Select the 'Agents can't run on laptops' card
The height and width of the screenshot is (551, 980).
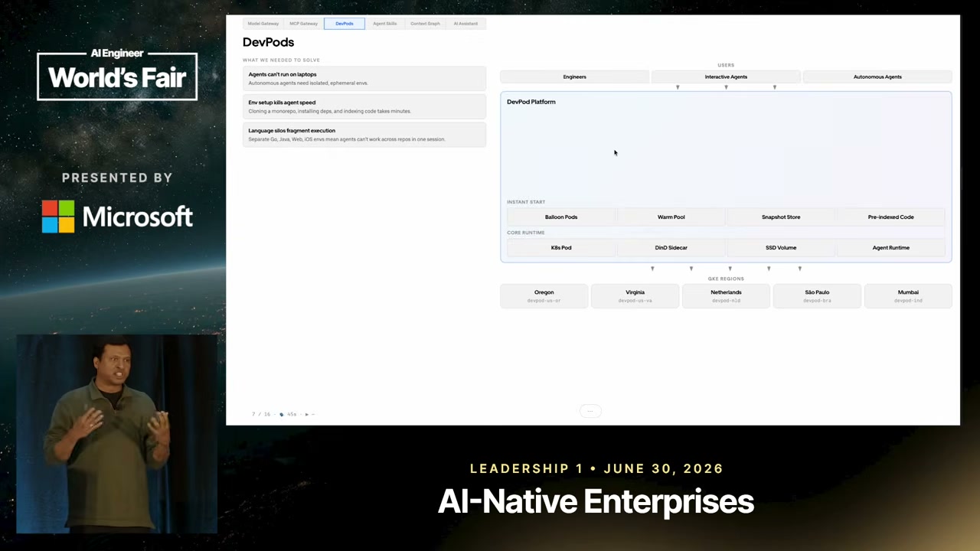364,79
